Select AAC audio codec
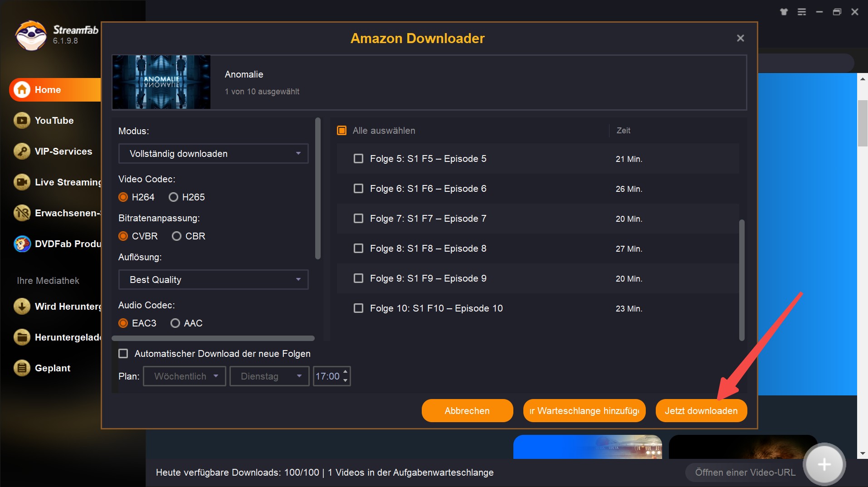The height and width of the screenshot is (487, 868). 175,323
